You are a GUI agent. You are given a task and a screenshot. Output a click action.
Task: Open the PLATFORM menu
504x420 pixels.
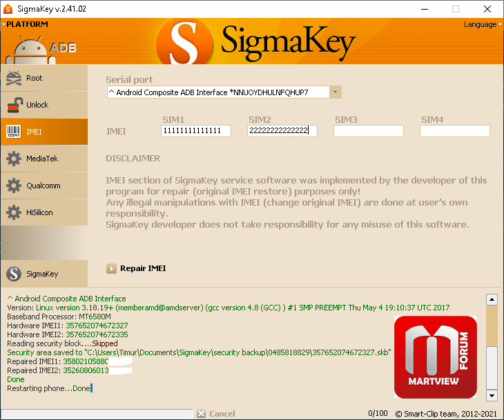click(25, 24)
